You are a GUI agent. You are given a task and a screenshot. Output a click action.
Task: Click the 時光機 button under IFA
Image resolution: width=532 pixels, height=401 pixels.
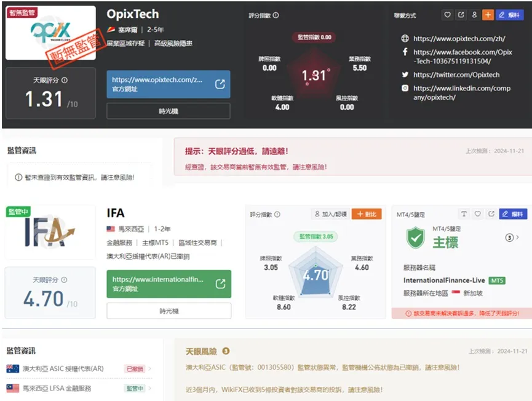169,311
